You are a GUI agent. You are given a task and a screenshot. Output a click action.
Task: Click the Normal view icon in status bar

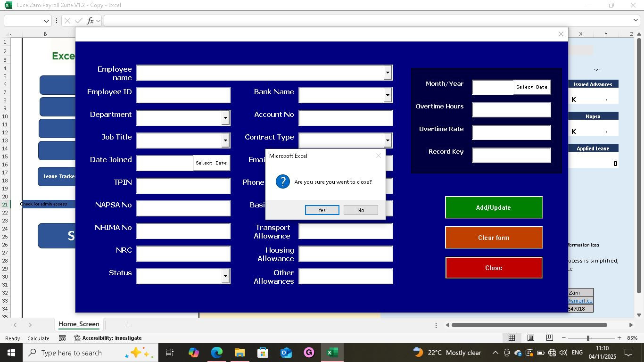[512, 338]
